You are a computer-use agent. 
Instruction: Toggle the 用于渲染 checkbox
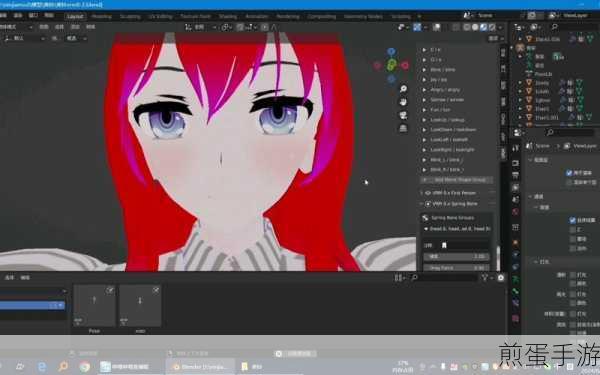[x=569, y=173]
